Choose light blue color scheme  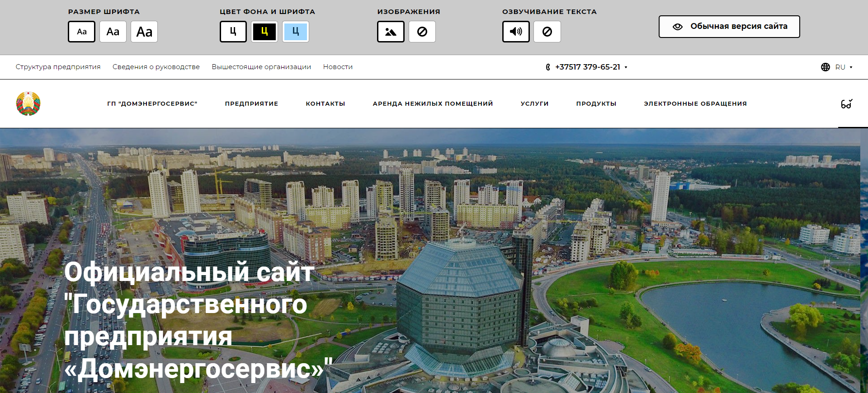click(x=296, y=32)
